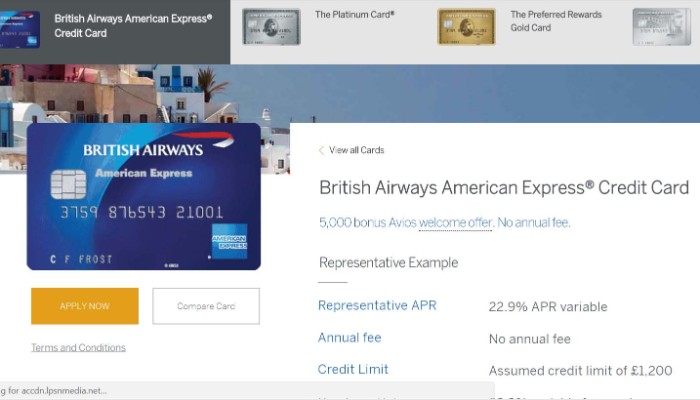Click the American Express logo on card
Screen dimensions: 700x400
point(229,240)
